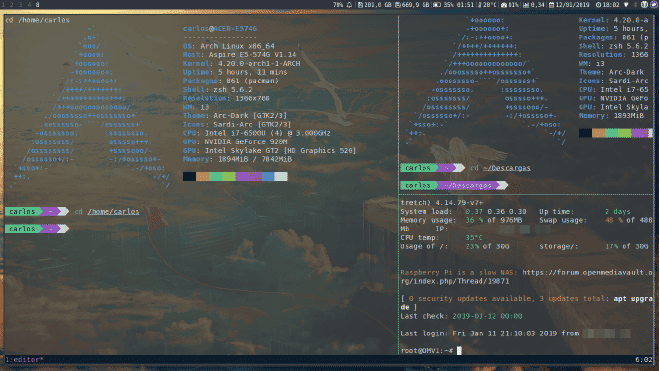This screenshot has width=660, height=371.
Task: Click the 'Last login: Fri Jan 11' line
Action: (x=516, y=334)
